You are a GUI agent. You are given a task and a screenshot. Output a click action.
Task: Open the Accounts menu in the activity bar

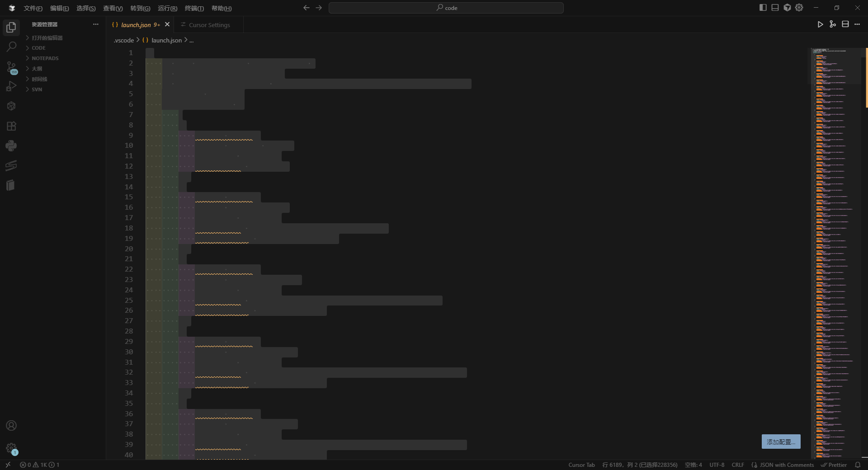(x=11, y=426)
